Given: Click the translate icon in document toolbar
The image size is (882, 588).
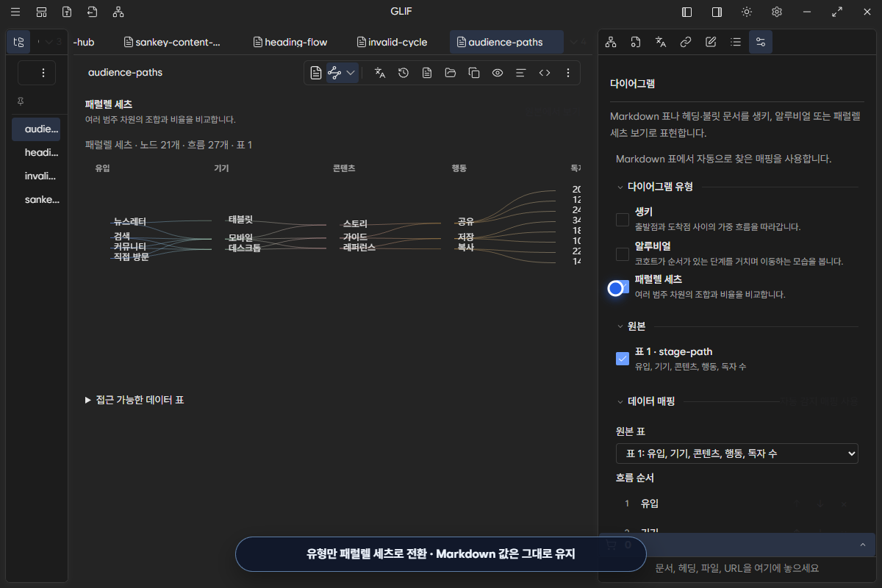Looking at the screenshot, I should 380,73.
